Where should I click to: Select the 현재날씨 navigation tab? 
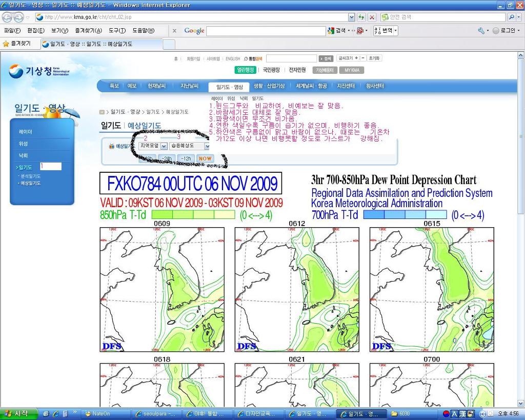pyautogui.click(x=156, y=86)
